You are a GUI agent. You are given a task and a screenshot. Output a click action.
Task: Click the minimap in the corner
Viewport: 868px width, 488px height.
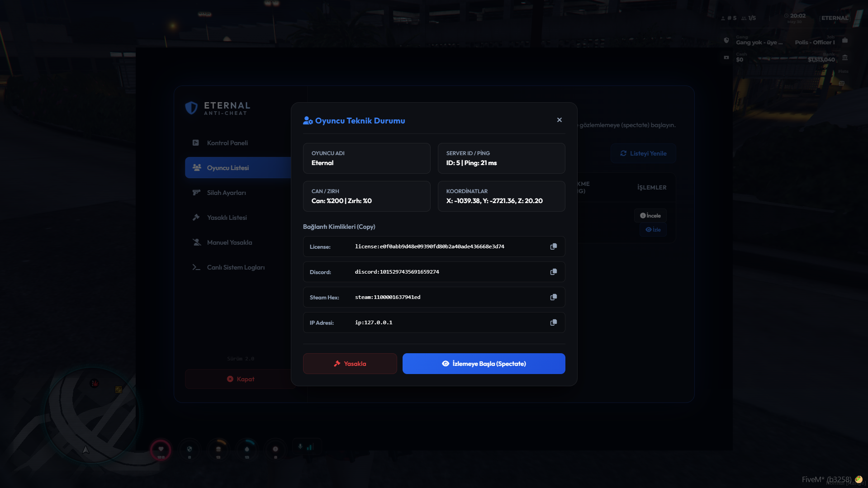click(x=92, y=415)
